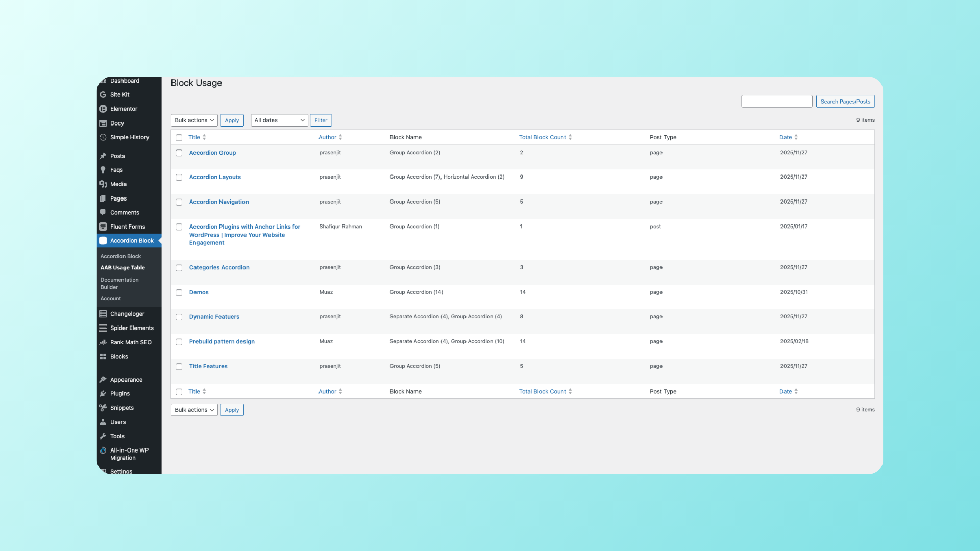Image resolution: width=980 pixels, height=551 pixels.
Task: Select AAB Usage Table in the submenu
Action: click(x=122, y=267)
